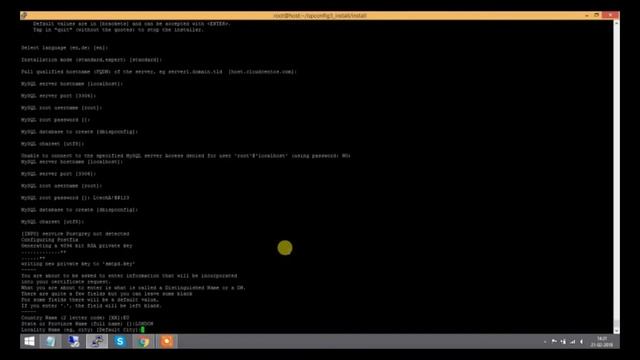Image resolution: width=640 pixels, height=360 pixels.
Task: Click the 'Full qualified hostname (FQDN)' line
Action: 159,72
